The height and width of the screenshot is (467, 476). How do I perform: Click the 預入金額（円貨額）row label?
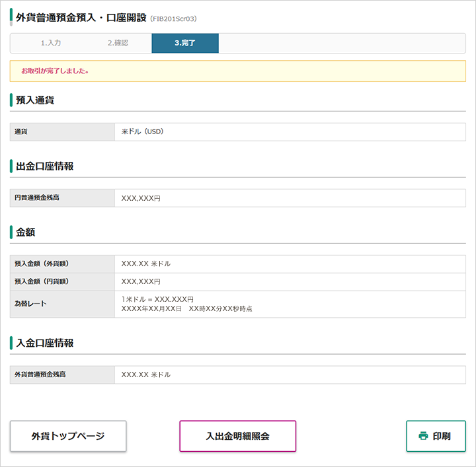click(x=42, y=281)
